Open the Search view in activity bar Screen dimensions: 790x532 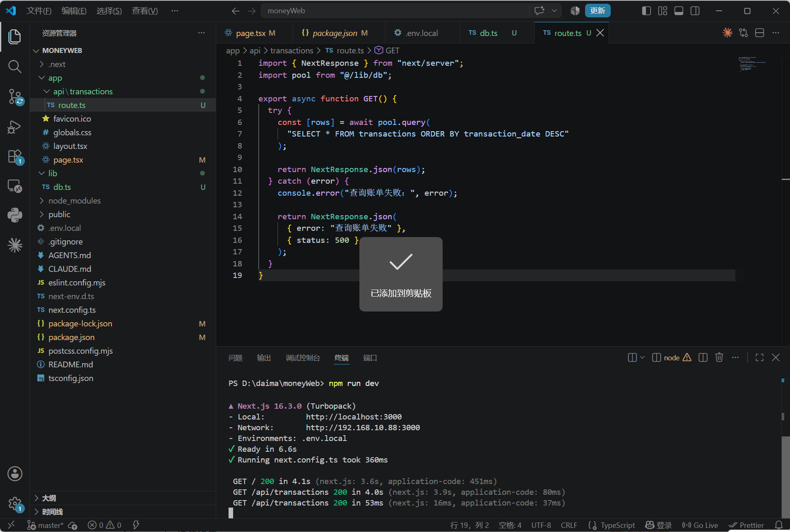tap(15, 66)
